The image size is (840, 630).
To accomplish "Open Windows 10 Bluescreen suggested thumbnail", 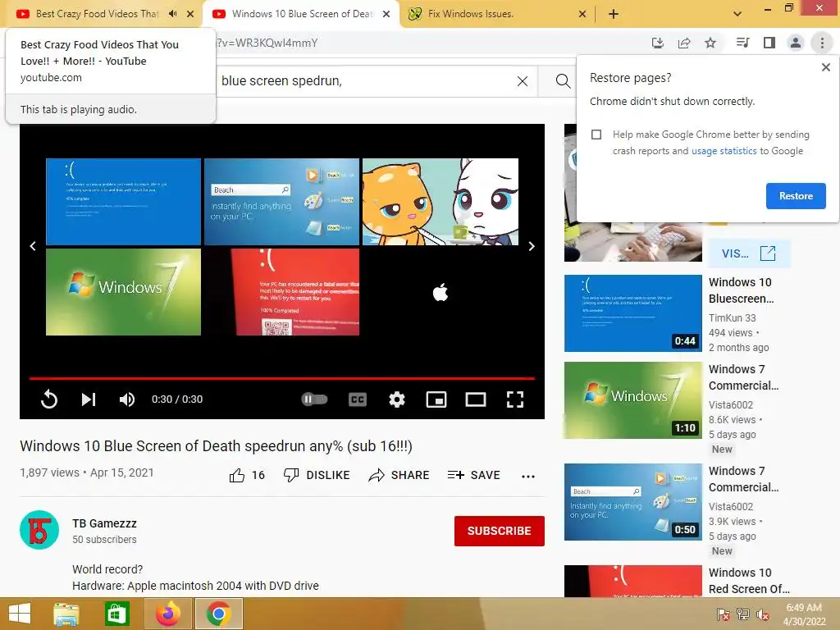I will coord(633,313).
